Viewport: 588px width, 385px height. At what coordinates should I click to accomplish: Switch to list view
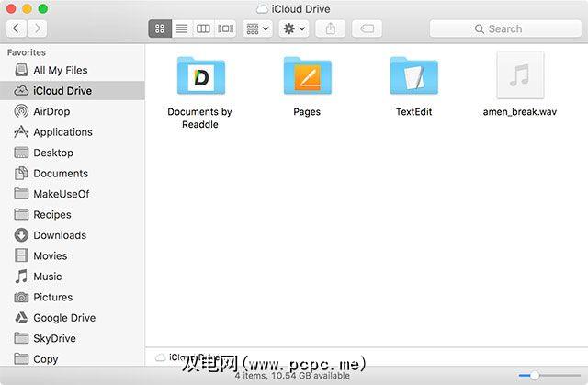pyautogui.click(x=182, y=28)
